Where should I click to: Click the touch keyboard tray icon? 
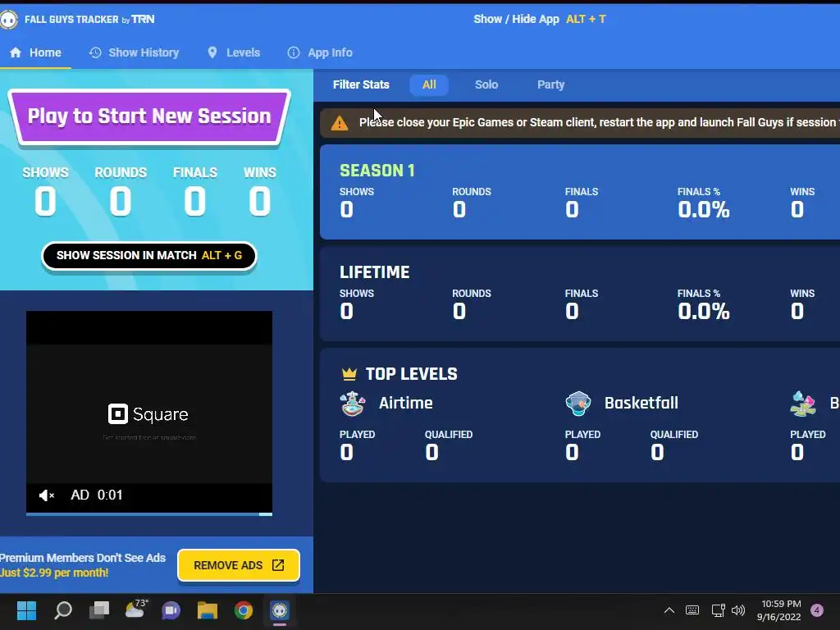pos(692,610)
